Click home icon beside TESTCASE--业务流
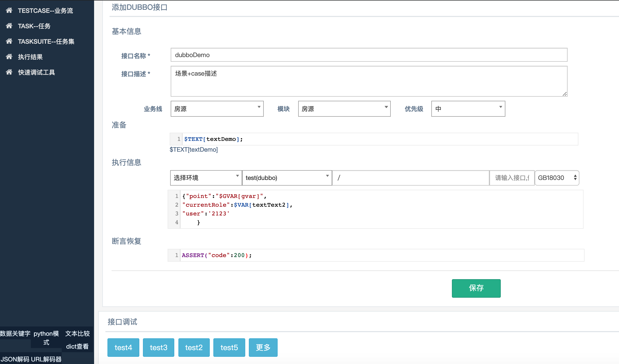Viewport: 619px width, 364px height. coord(9,10)
